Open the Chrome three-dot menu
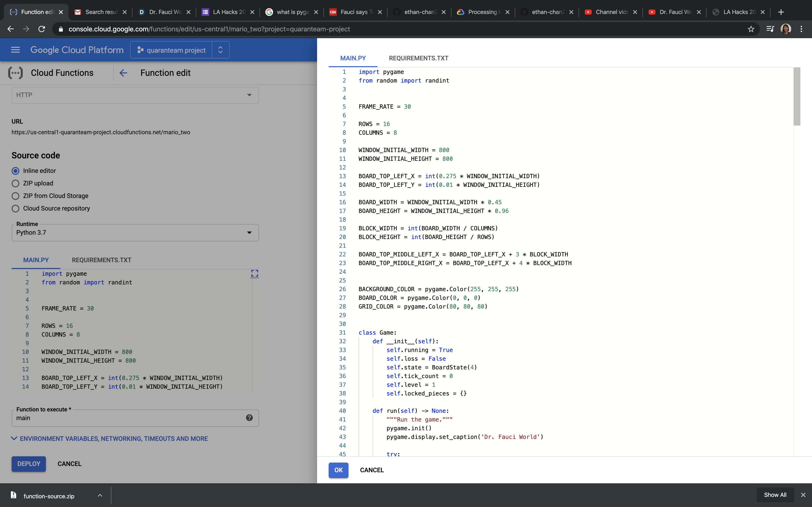812x507 pixels. pos(801,29)
